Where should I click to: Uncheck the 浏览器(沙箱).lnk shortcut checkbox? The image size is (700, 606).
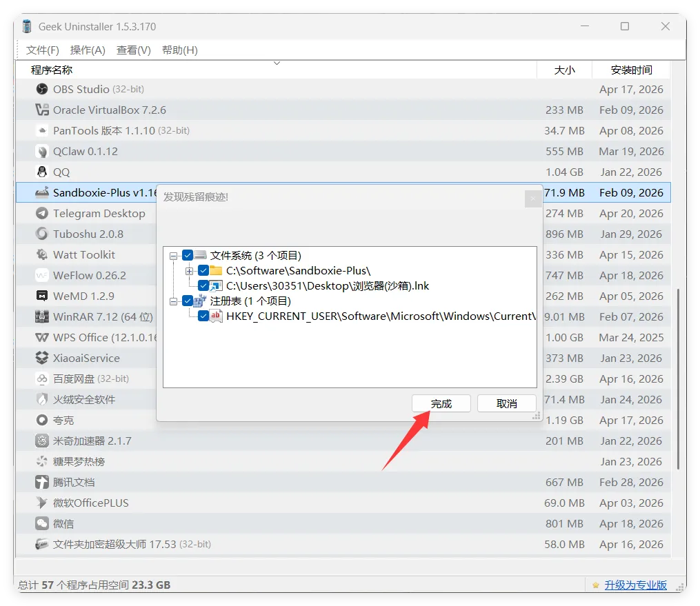[203, 285]
